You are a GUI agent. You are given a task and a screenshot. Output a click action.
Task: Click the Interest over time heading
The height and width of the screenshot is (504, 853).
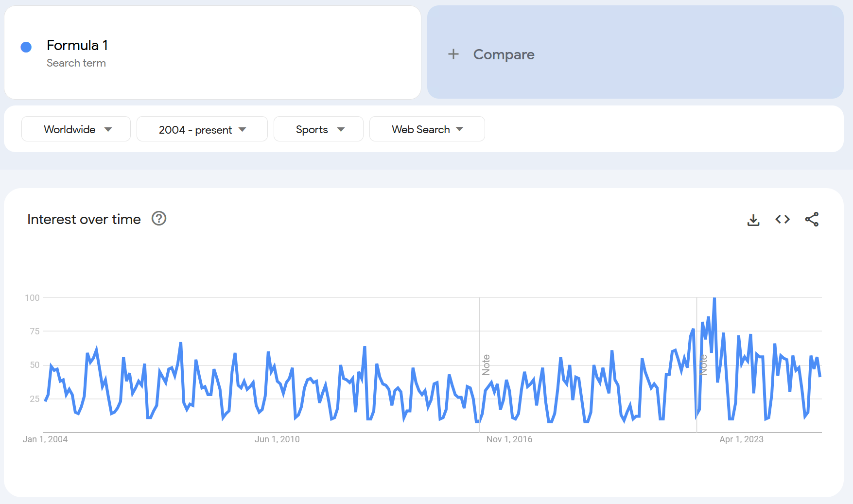coord(84,219)
